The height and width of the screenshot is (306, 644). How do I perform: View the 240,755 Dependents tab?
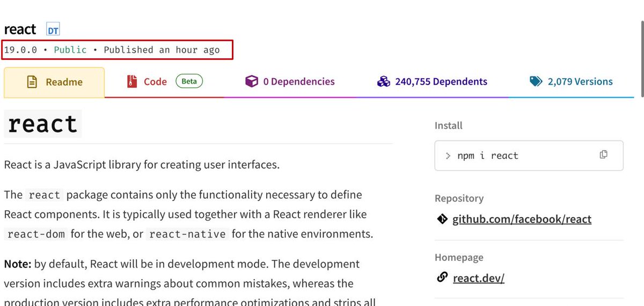pos(432,82)
